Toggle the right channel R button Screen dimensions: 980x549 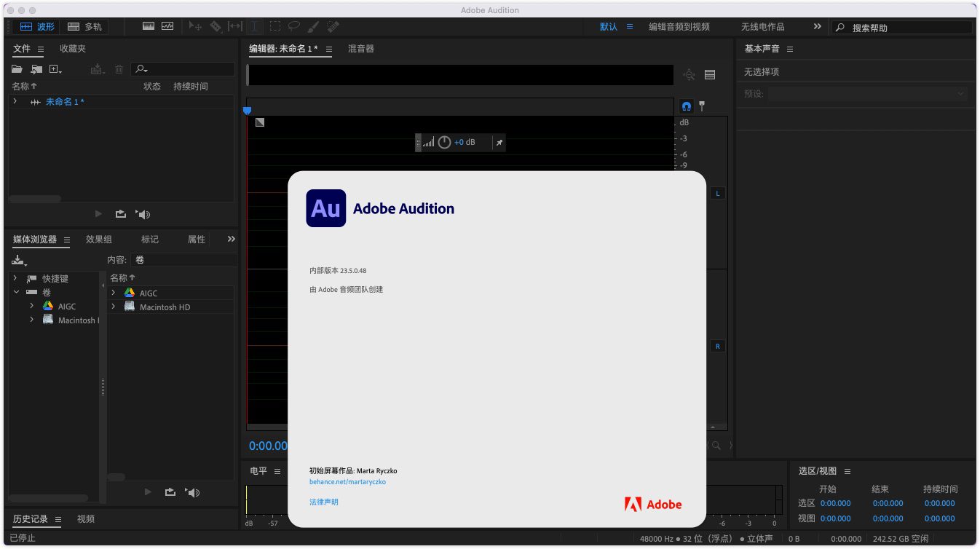[717, 347]
